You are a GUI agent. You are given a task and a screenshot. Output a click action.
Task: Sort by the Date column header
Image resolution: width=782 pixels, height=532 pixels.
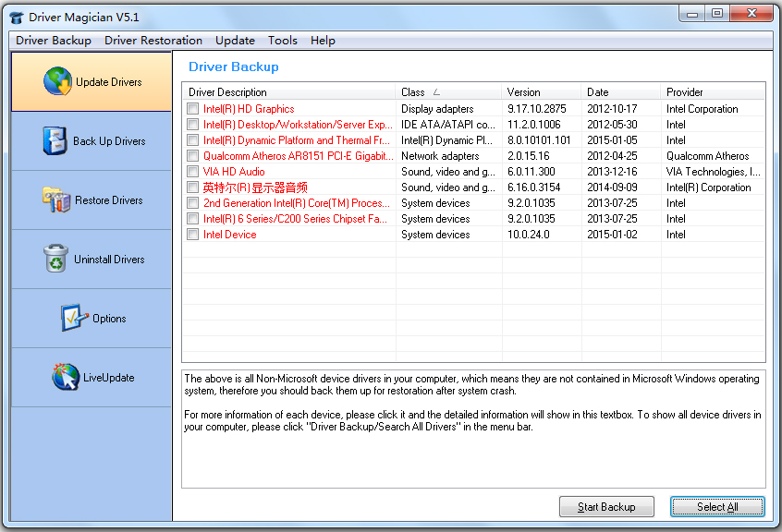(x=621, y=92)
